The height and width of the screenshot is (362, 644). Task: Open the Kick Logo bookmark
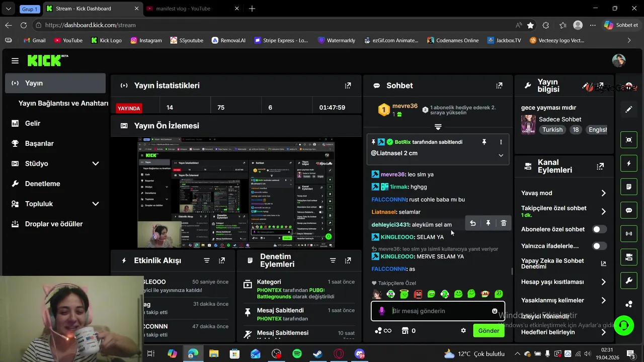point(106,40)
